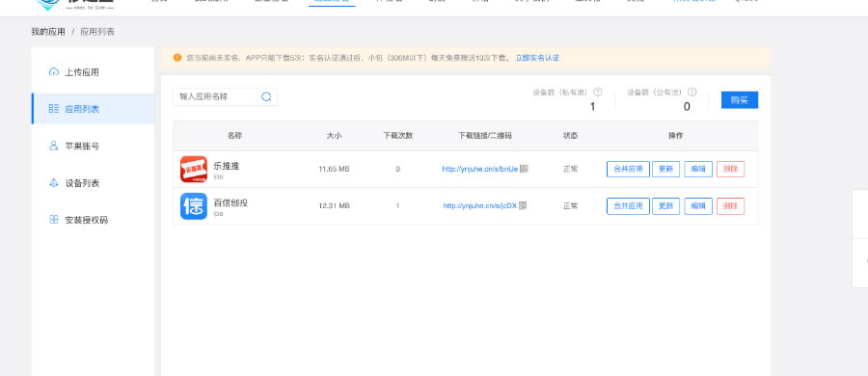Click the 12.31 MB size cell
This screenshot has width=868, height=376.
tap(334, 205)
